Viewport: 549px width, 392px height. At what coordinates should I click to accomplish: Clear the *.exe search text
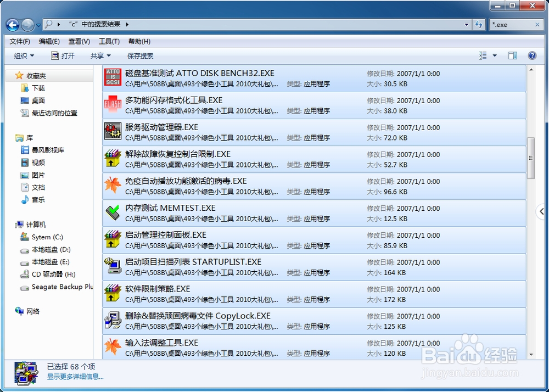click(537, 25)
